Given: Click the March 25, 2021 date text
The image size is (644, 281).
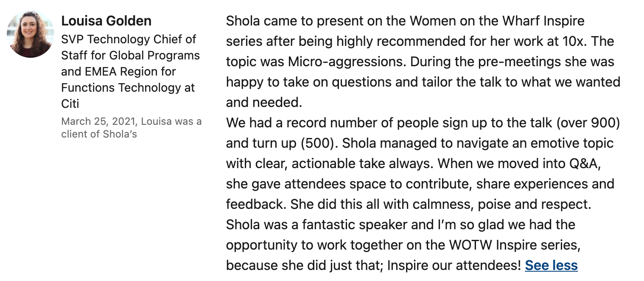Looking at the screenshot, I should point(98,122).
